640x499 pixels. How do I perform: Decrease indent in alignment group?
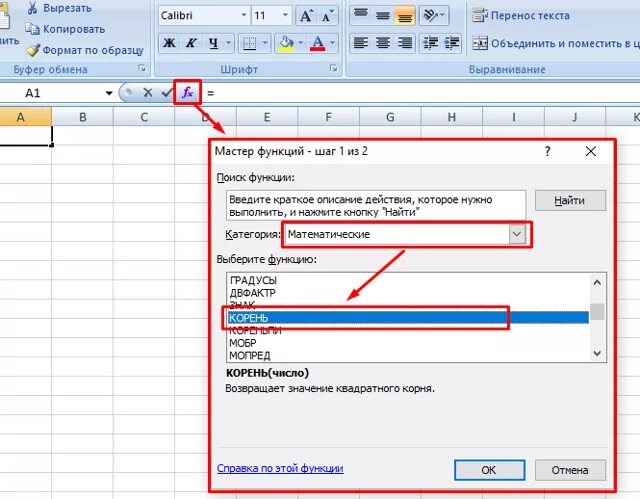click(x=430, y=43)
